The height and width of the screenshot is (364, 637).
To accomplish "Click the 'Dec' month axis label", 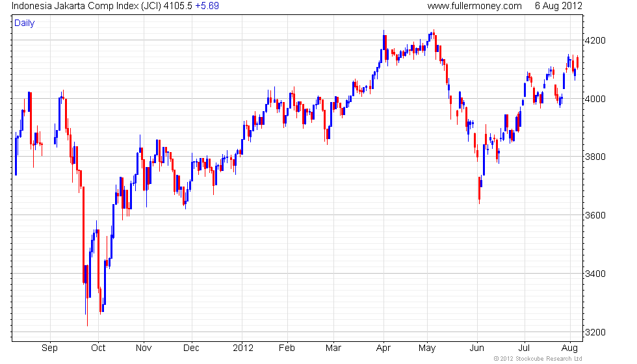I will [191, 348].
